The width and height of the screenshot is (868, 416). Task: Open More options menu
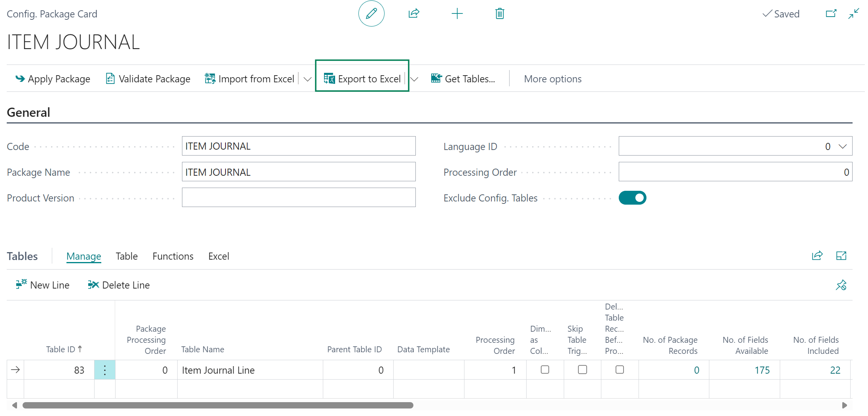(553, 79)
